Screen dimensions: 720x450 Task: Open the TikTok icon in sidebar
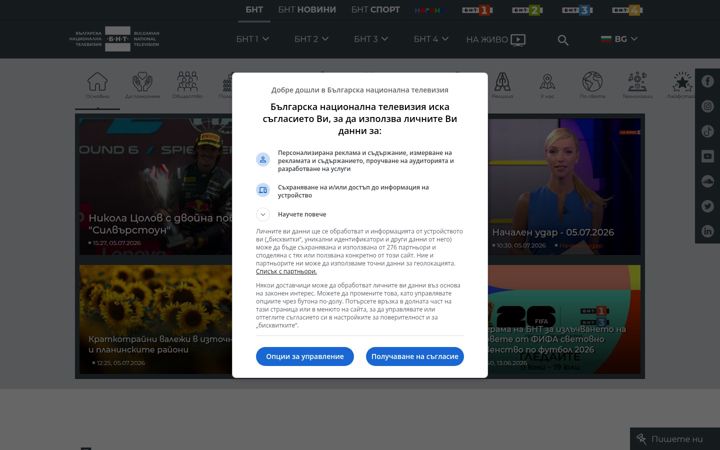click(x=707, y=131)
